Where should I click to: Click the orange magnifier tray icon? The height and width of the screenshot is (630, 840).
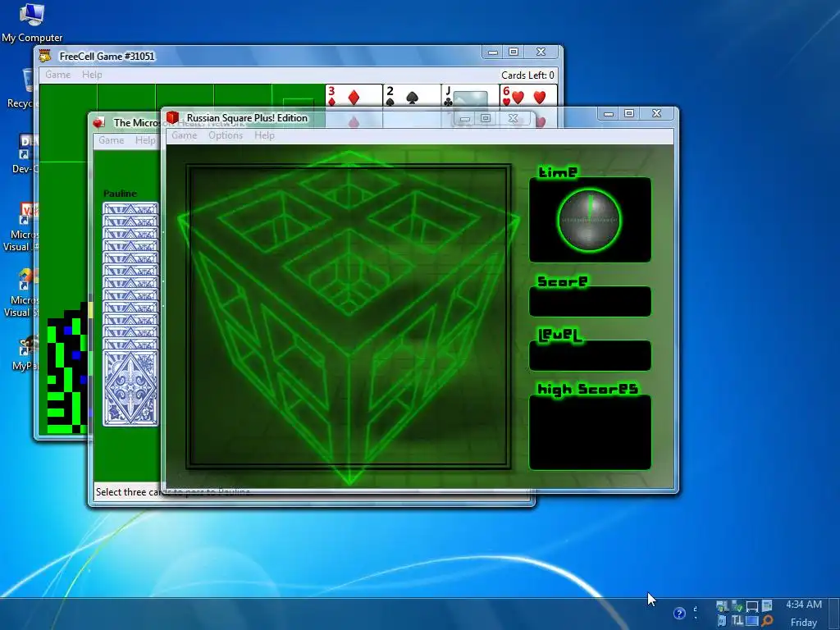[x=767, y=621]
